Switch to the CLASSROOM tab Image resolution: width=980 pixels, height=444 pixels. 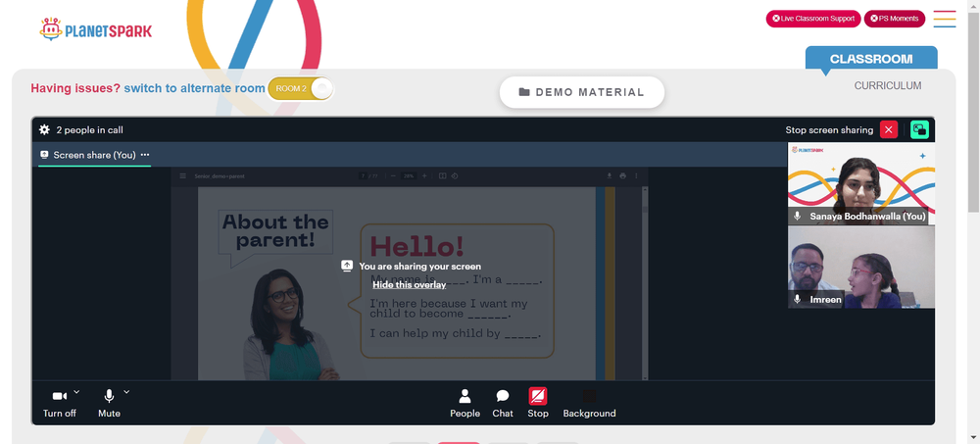tap(871, 59)
